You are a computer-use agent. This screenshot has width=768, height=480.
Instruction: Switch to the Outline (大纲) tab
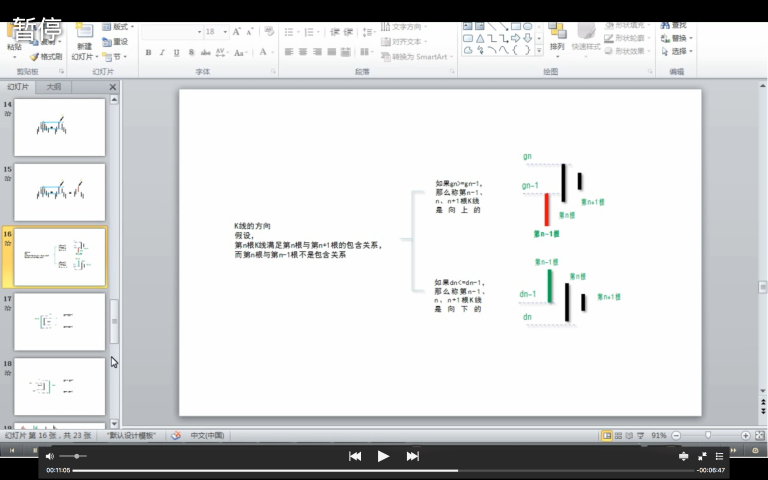(x=53, y=87)
